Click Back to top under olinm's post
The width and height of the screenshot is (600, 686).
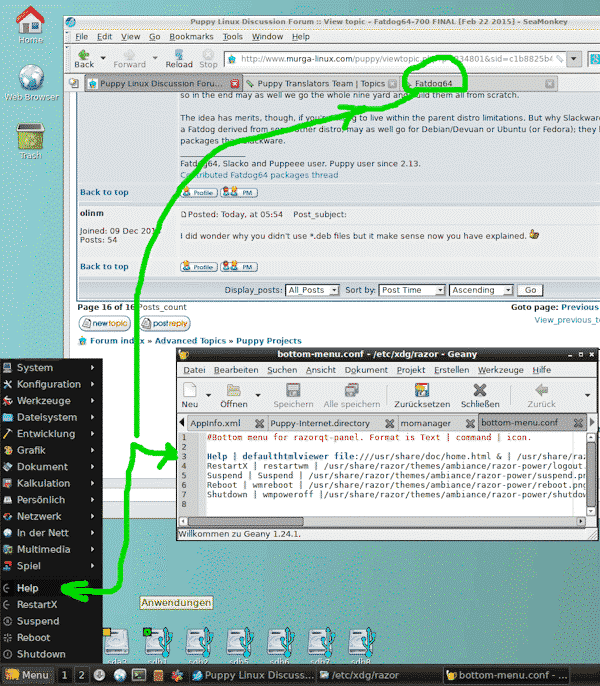tap(104, 266)
